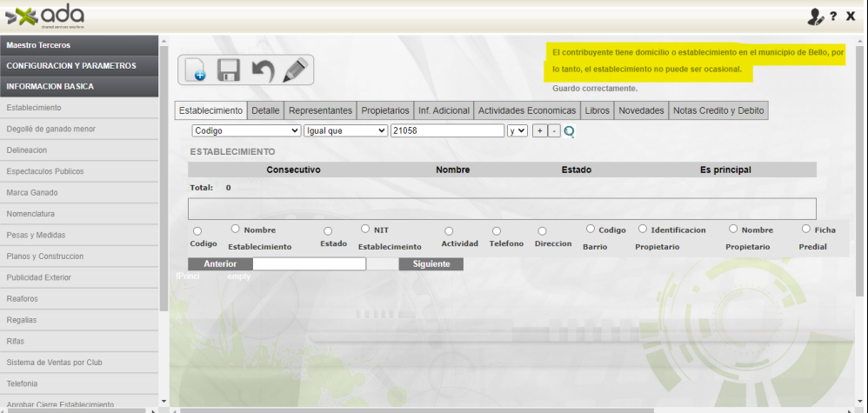This screenshot has width=868, height=413.
Task: Open the 'Igual que' operator dropdown
Action: (344, 130)
